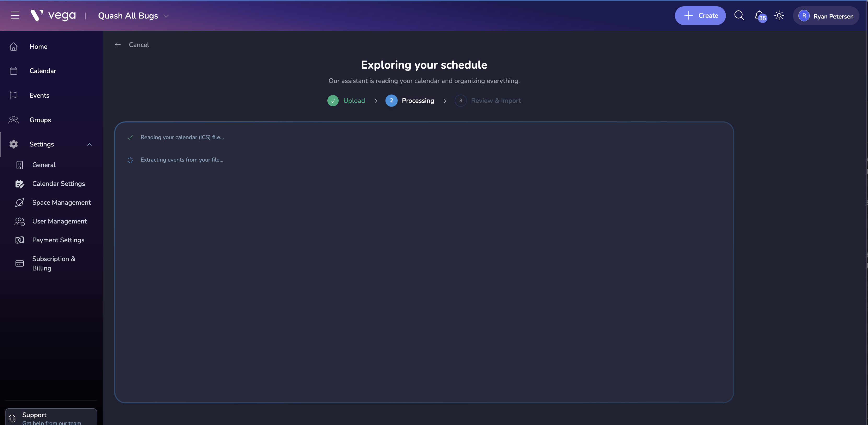The width and height of the screenshot is (868, 425).
Task: Open Calendar Settings menu item
Action: [x=58, y=184]
